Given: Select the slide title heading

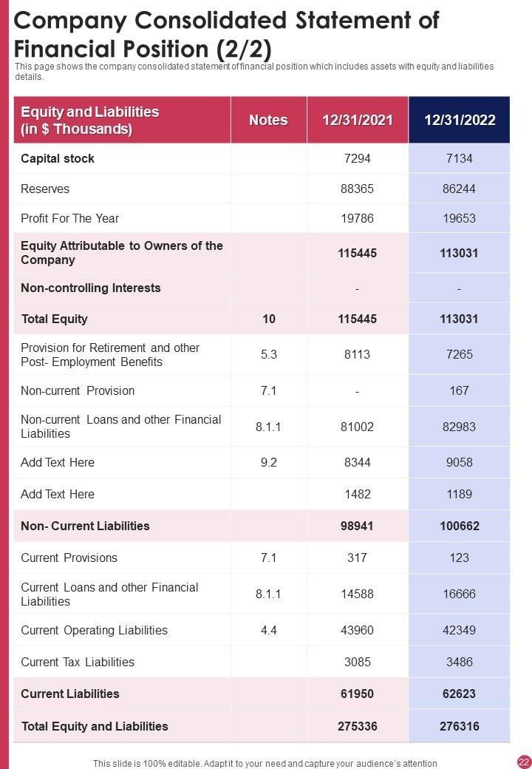Looking at the screenshot, I should [227, 34].
